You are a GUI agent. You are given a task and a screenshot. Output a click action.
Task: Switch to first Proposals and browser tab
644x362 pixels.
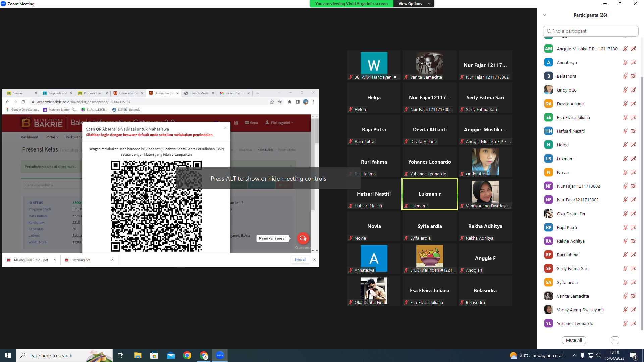(57, 93)
